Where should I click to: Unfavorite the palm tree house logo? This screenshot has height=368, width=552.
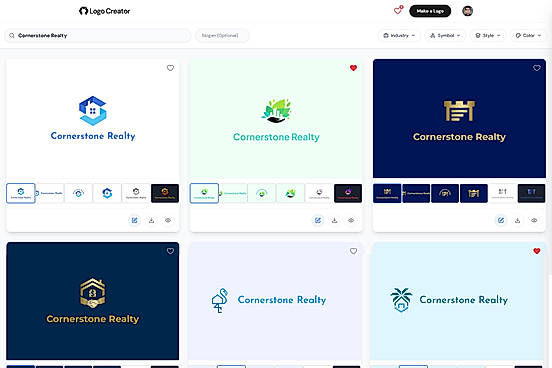coord(537,251)
